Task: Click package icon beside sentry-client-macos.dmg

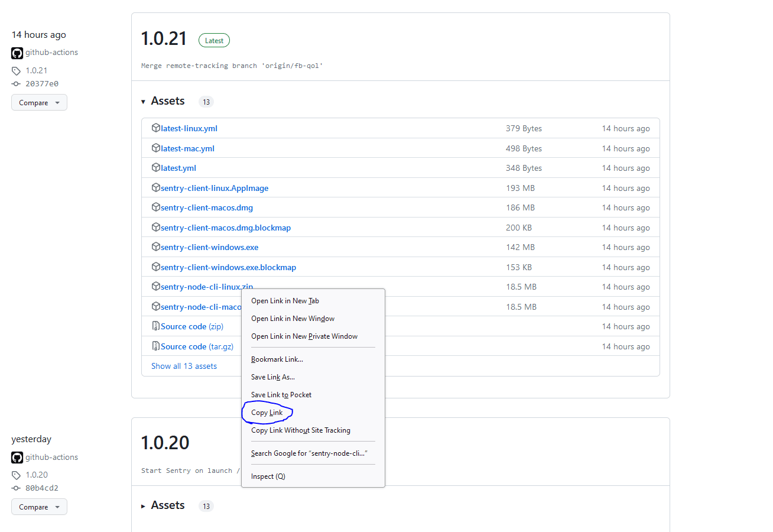Action: tap(156, 207)
